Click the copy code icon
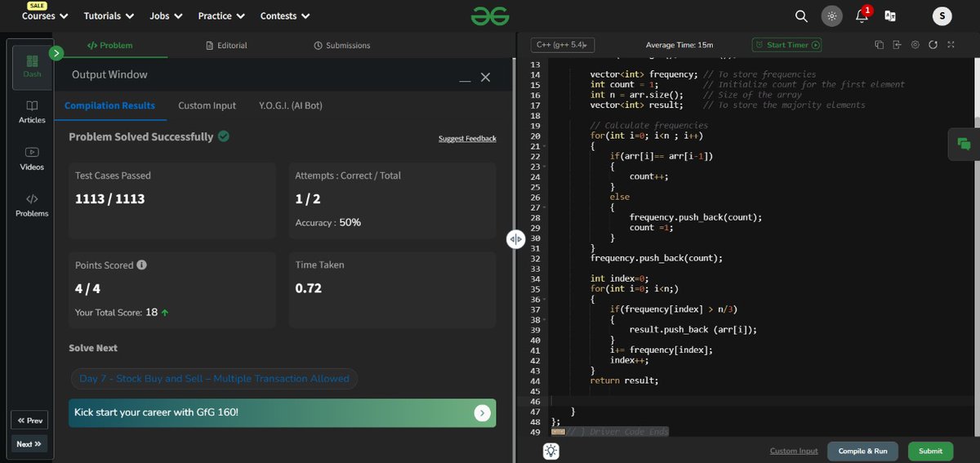Image resolution: width=980 pixels, height=463 pixels. pyautogui.click(x=879, y=45)
